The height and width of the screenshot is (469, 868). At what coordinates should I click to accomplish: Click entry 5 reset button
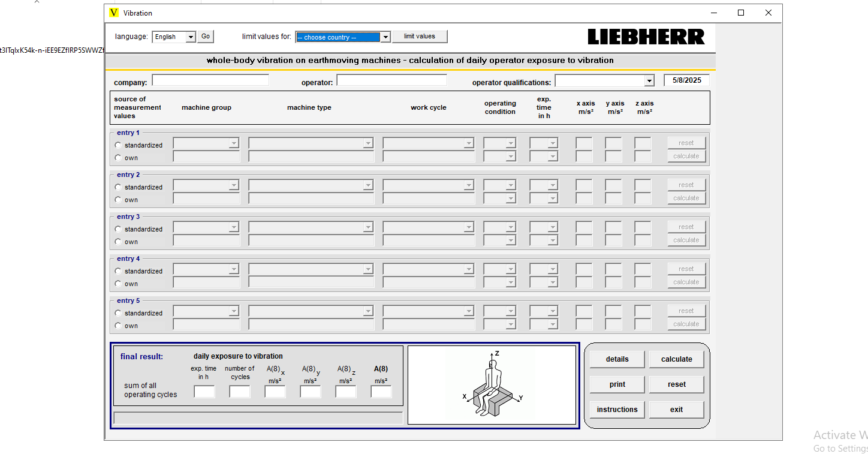(686, 311)
